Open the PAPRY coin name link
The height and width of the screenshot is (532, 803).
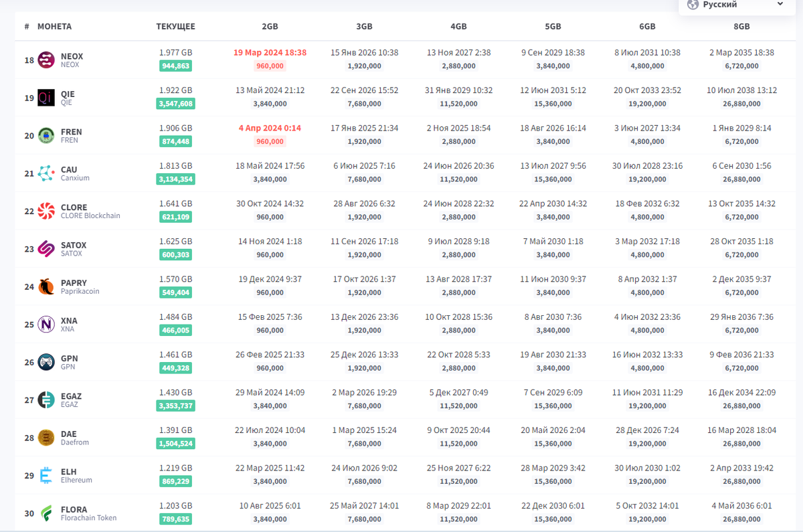click(x=74, y=283)
